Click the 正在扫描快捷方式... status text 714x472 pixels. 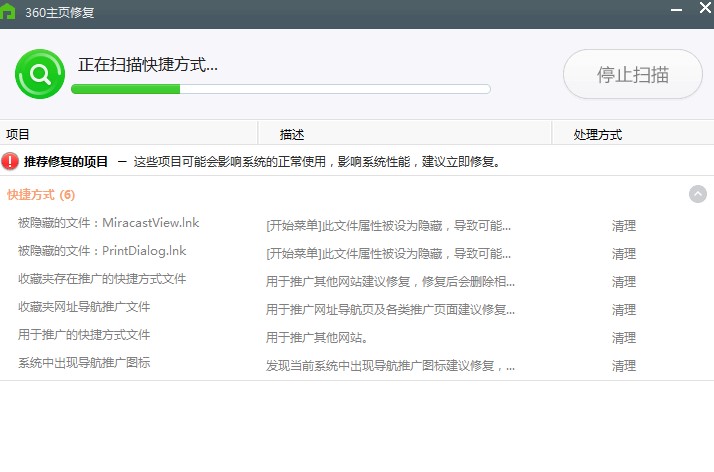tap(148, 65)
